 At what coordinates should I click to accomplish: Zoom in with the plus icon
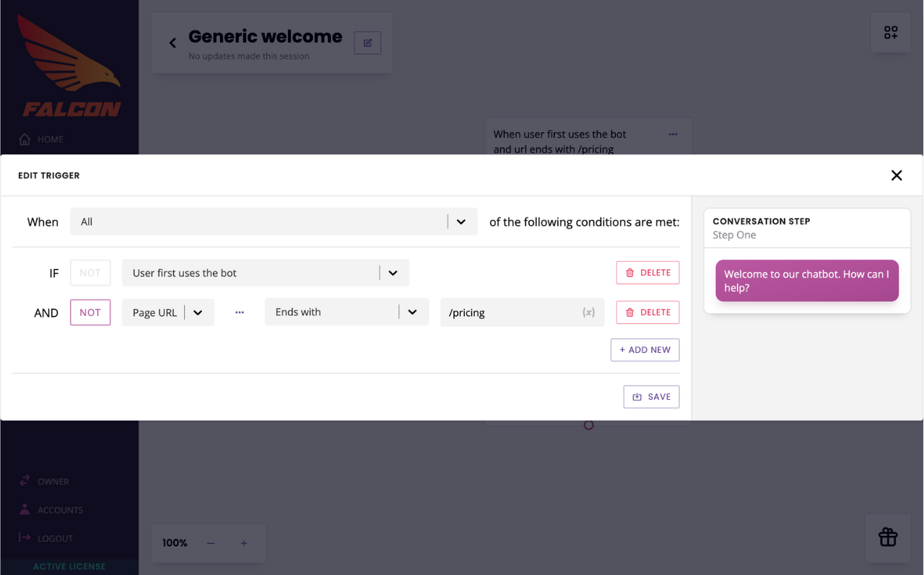[x=244, y=543]
